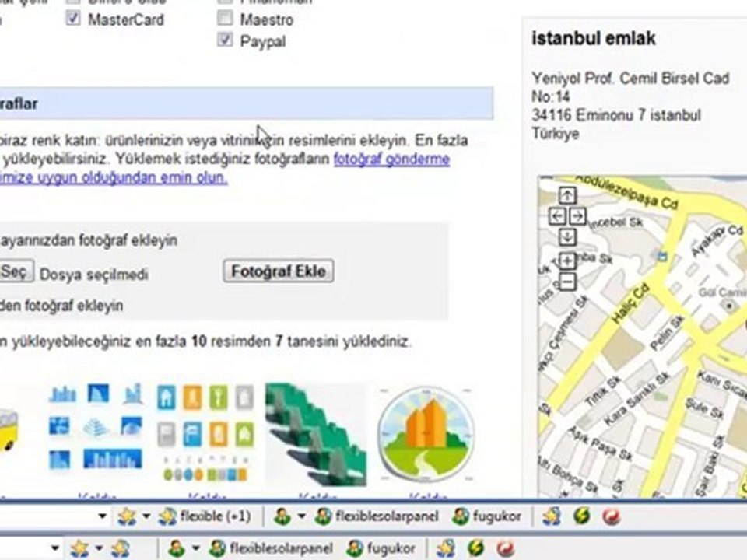Click the 'Abdülezelpaşa Cd' street label on map
Viewport: 747px width, 560px height.
tap(626, 191)
